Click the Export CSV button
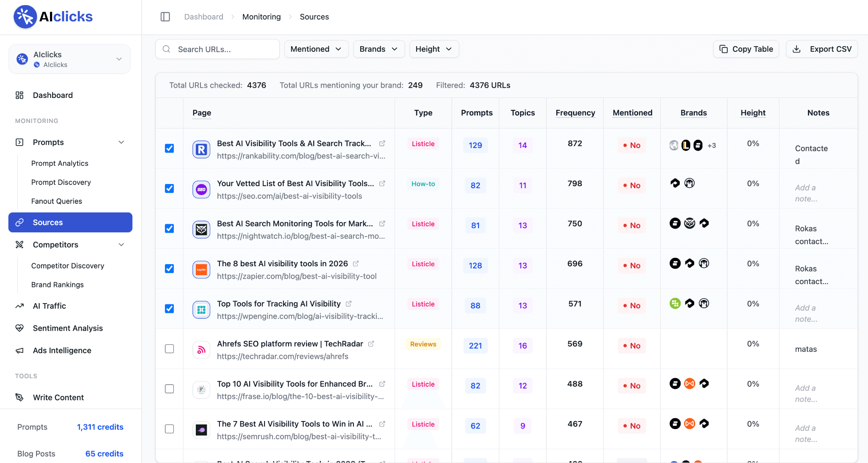Image resolution: width=868 pixels, height=463 pixels. [822, 49]
